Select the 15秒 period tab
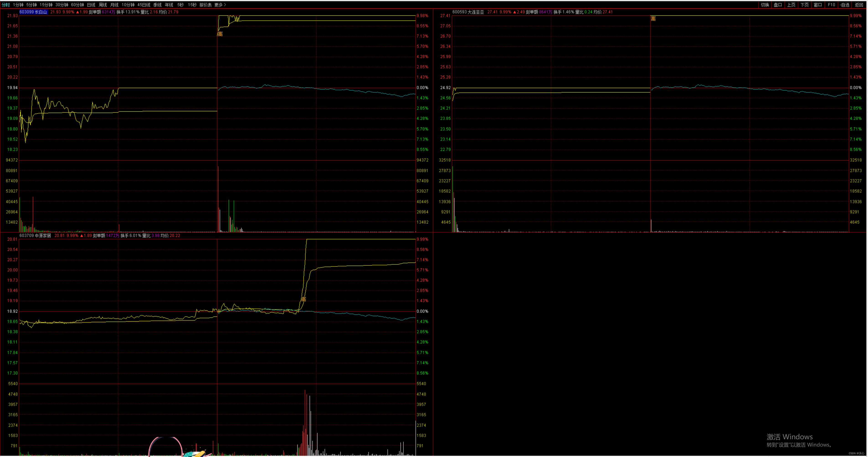The width and height of the screenshot is (868, 457). point(193,5)
